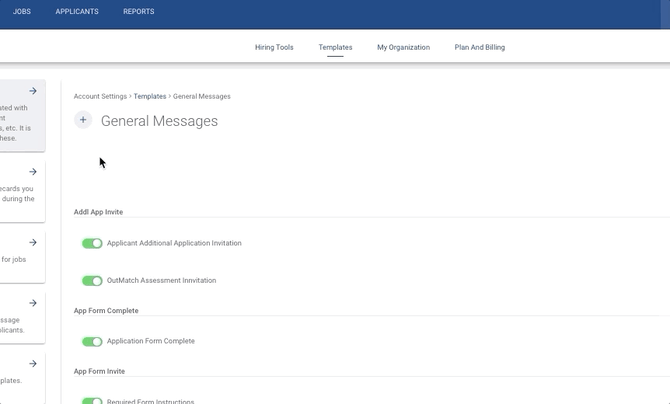The width and height of the screenshot is (670, 404).
Task: Toggle Application Form Complete switch
Action: pos(92,342)
